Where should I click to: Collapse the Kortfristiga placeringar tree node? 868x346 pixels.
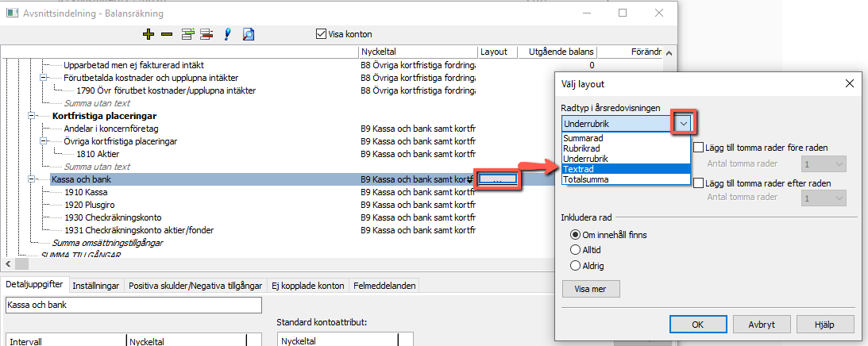click(31, 116)
